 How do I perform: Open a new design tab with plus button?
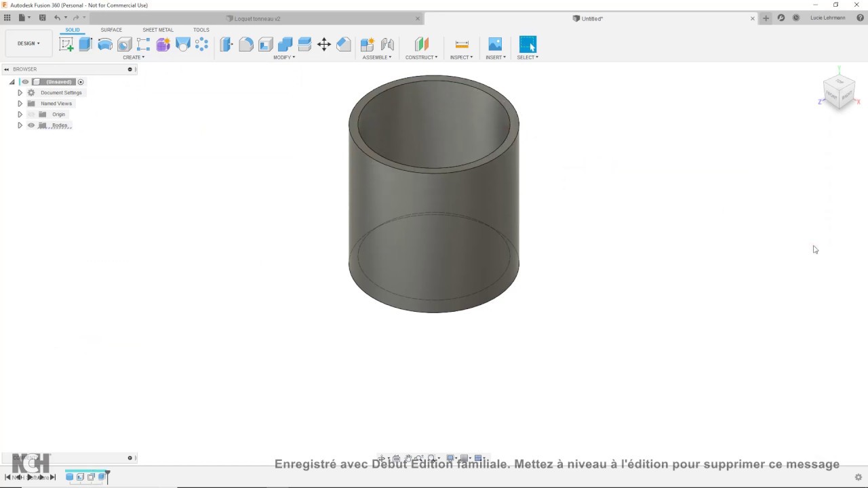coord(766,18)
